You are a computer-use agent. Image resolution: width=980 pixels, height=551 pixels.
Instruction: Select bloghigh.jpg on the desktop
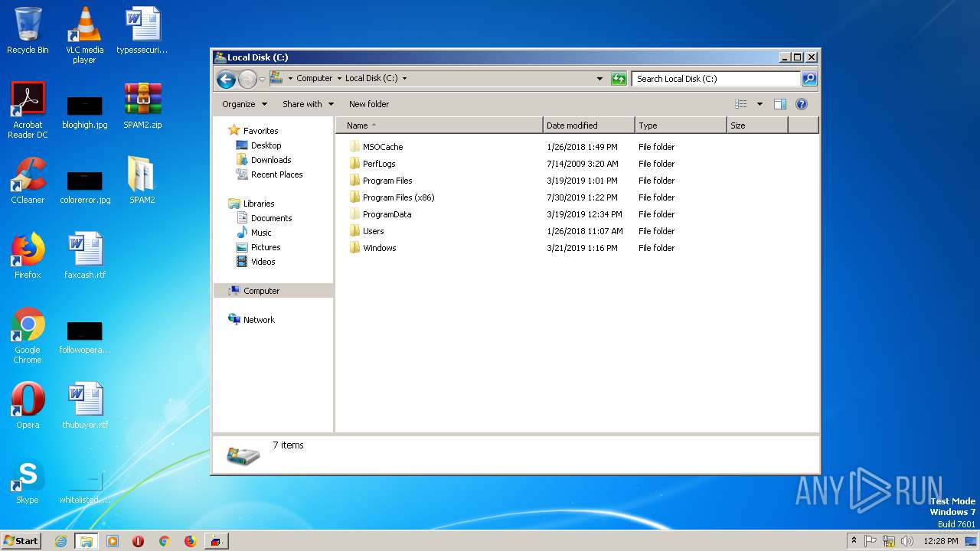(84, 111)
